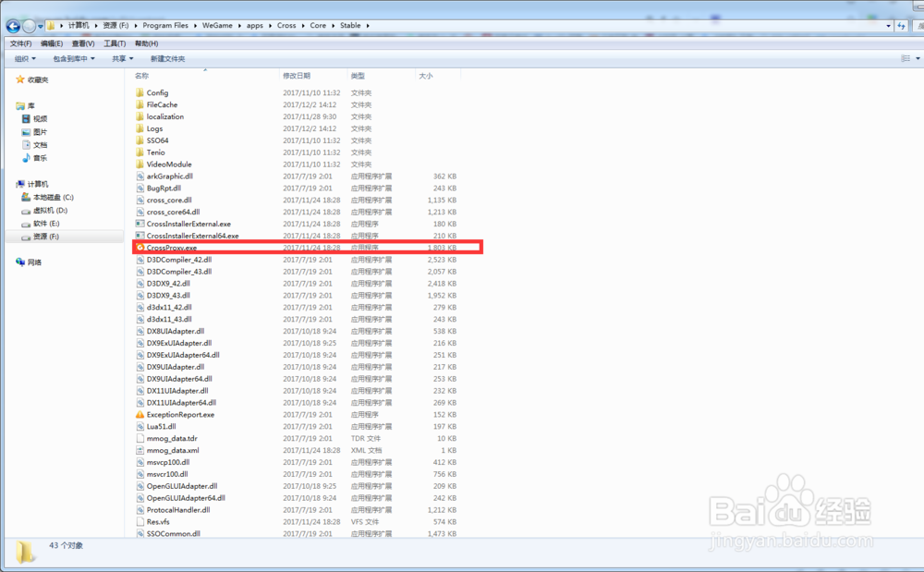
Task: Select mmog_data.tdr file icon
Action: click(140, 438)
